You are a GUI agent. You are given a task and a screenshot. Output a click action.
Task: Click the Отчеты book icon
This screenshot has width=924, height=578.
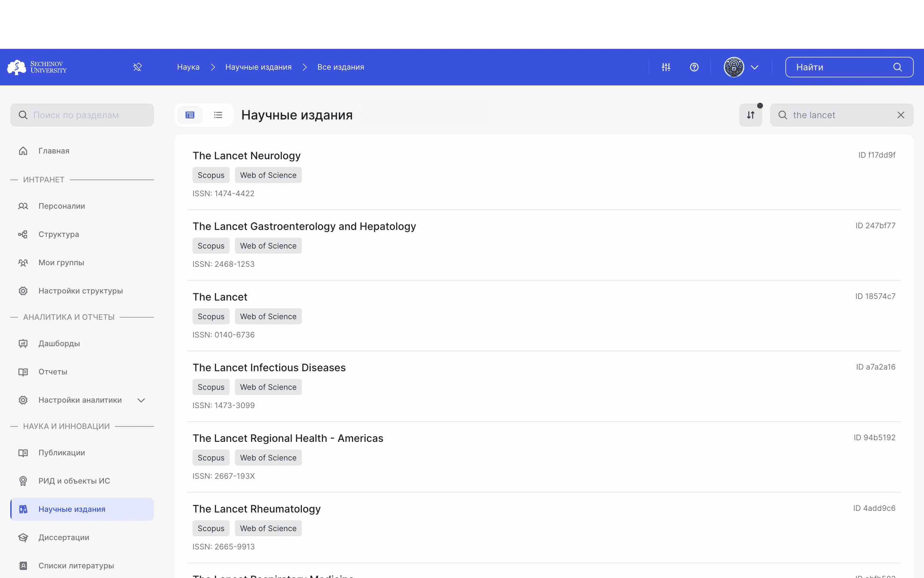point(23,372)
